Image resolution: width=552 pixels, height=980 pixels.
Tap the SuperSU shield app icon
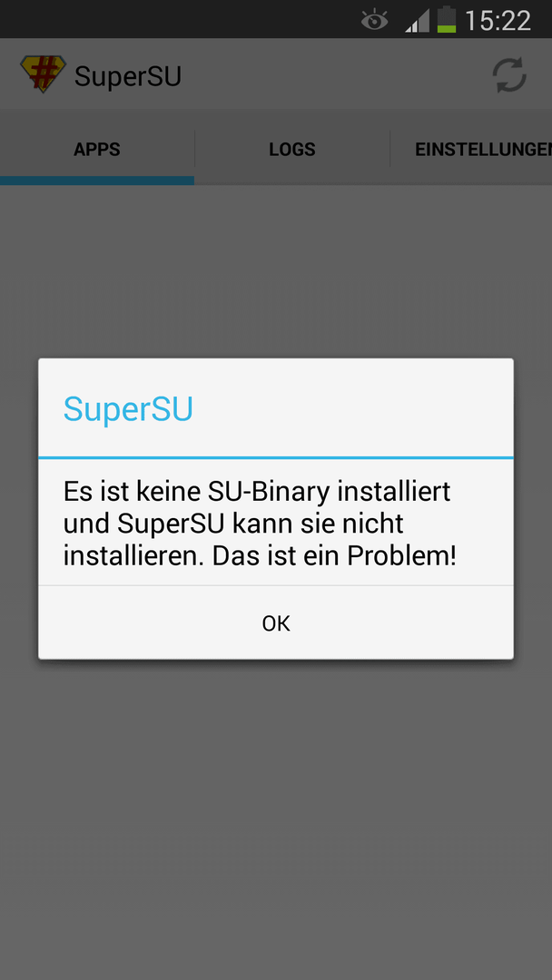click(43, 73)
